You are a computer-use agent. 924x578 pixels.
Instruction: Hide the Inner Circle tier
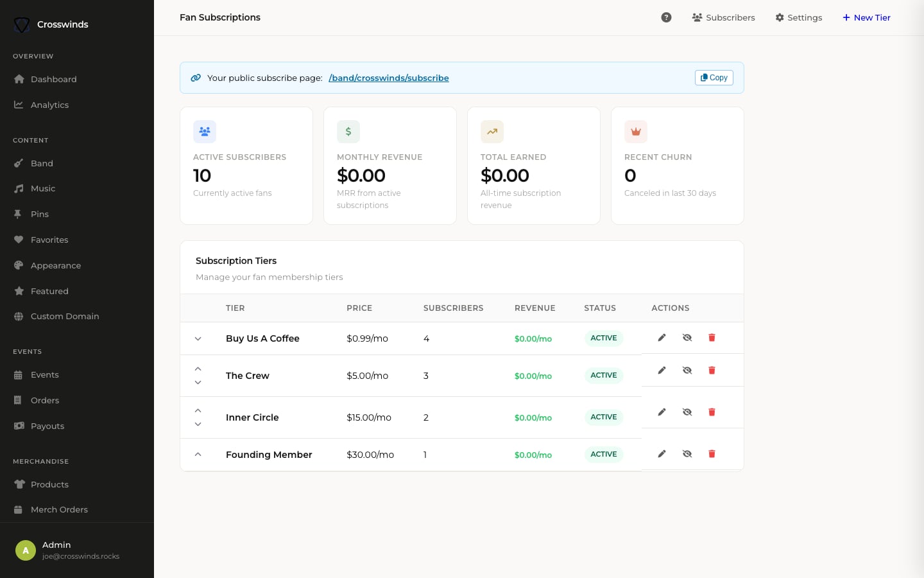(x=687, y=412)
